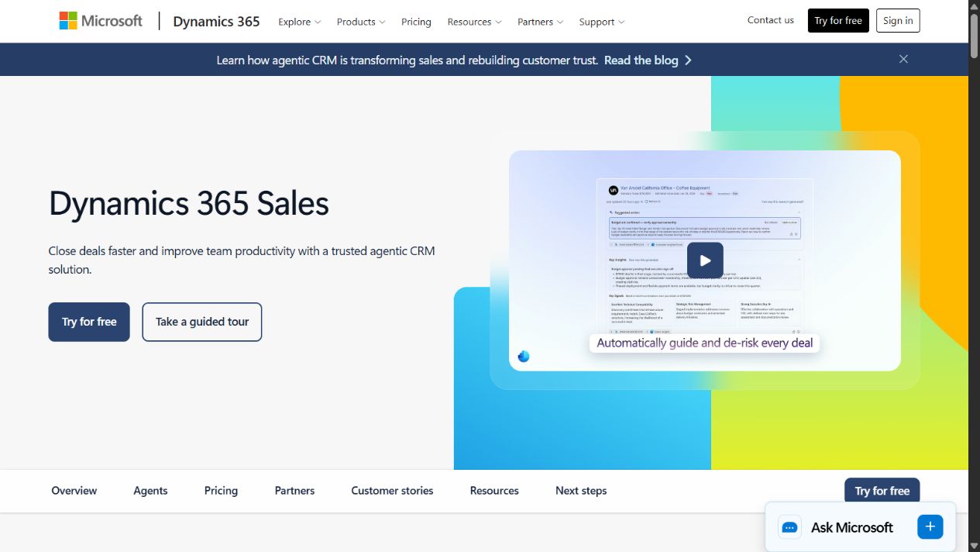This screenshot has height=552, width=980.
Task: Open the Partners dropdown in header
Action: point(541,22)
